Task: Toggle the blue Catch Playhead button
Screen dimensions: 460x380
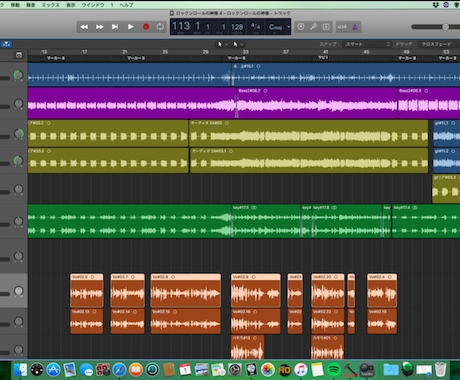Action: click(x=6, y=44)
